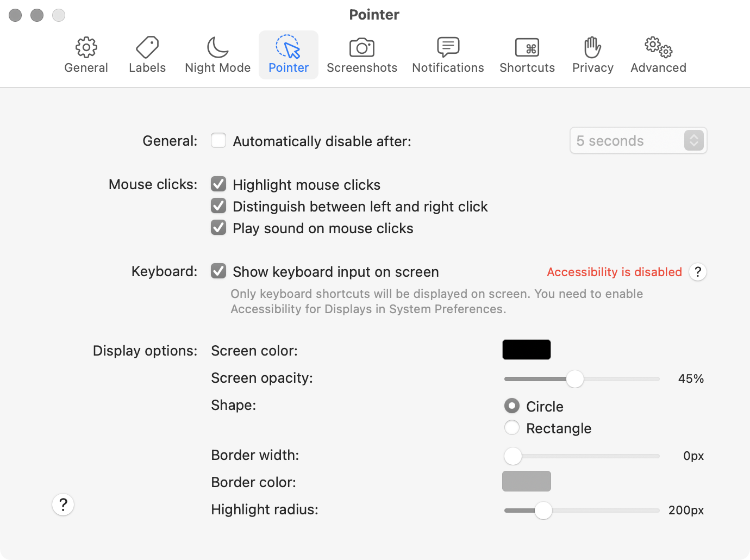The image size is (750, 560).
Task: Open the Shortcuts command-key icon pane
Action: [x=527, y=55]
